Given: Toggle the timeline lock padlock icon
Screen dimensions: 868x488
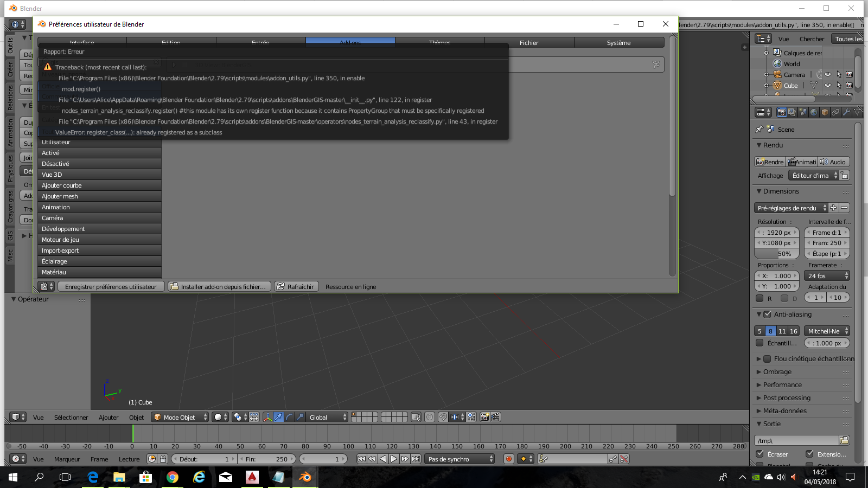Looking at the screenshot, I should pyautogui.click(x=163, y=459).
